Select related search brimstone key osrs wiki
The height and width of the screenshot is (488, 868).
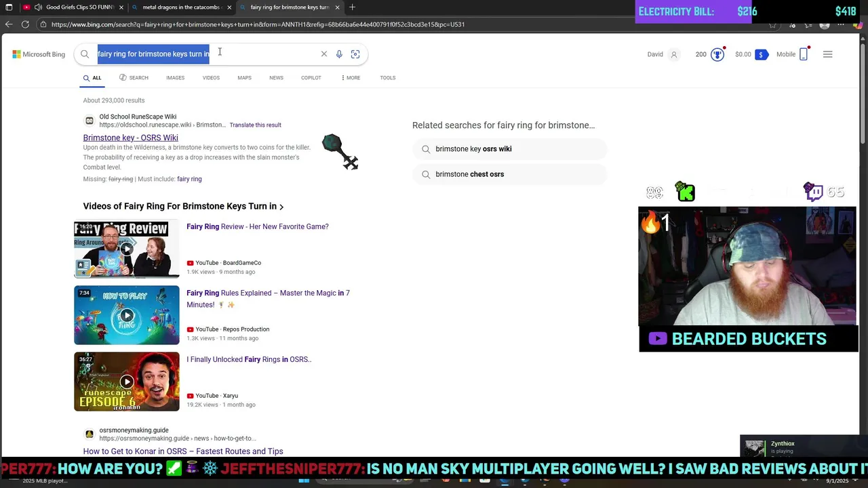point(509,149)
